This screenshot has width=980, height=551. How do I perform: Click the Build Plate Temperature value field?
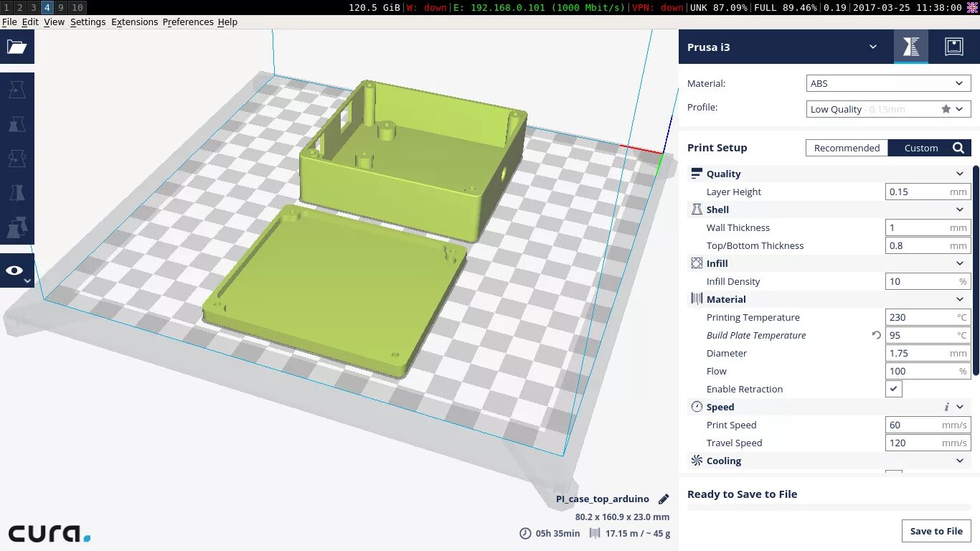pyautogui.click(x=928, y=335)
